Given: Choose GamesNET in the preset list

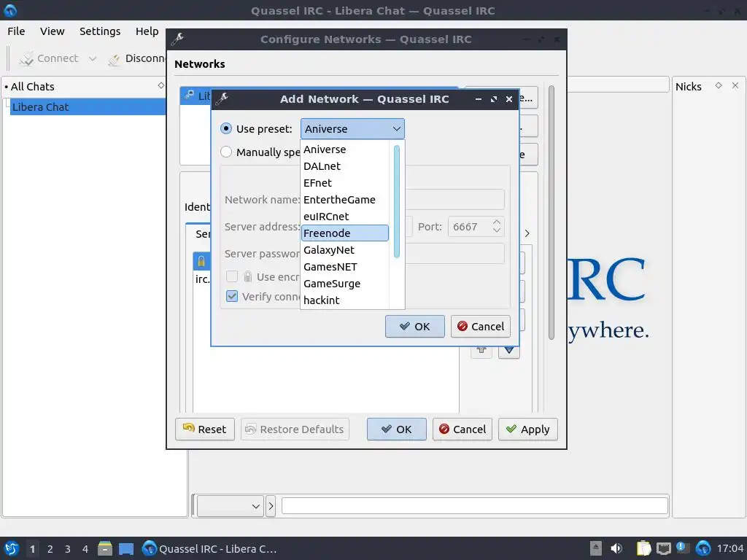Looking at the screenshot, I should point(345,267).
